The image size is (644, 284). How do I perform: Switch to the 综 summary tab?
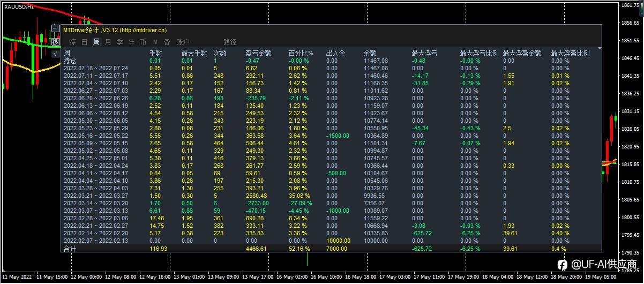[x=72, y=42]
